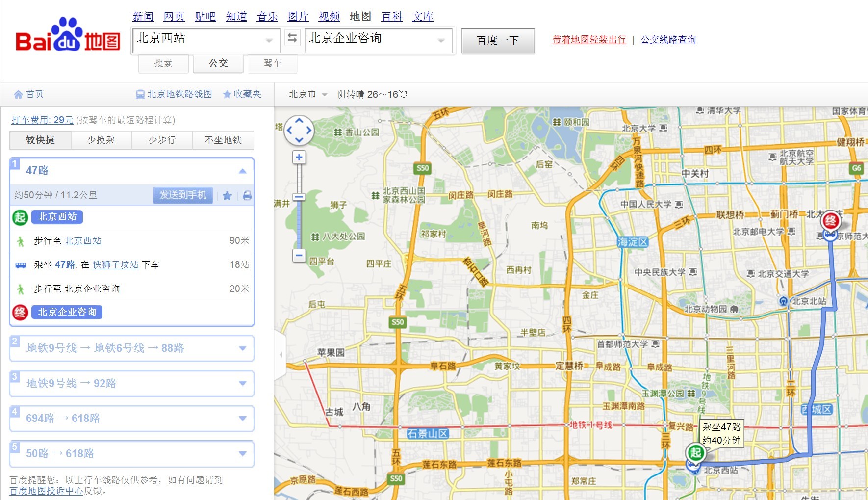Open favorites folder 收藏夹
This screenshot has height=500, width=868.
click(x=242, y=94)
